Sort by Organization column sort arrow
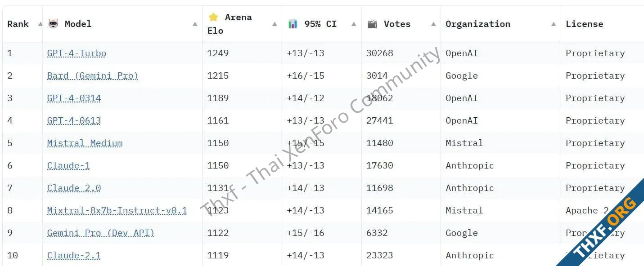The image size is (644, 266). (x=554, y=24)
